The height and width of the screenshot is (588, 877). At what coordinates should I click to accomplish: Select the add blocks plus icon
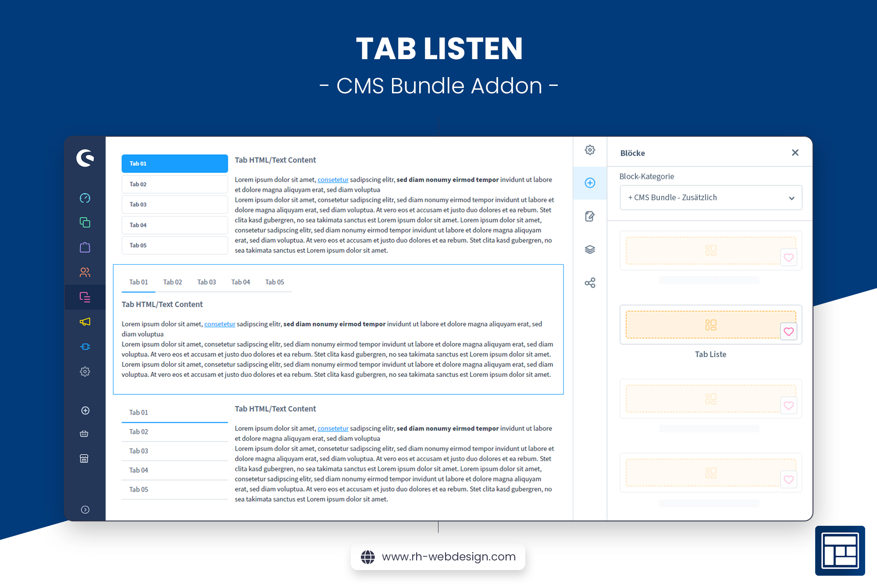coord(590,183)
